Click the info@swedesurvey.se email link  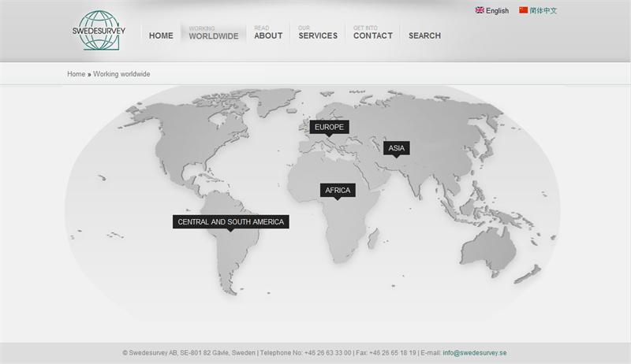(x=475, y=353)
